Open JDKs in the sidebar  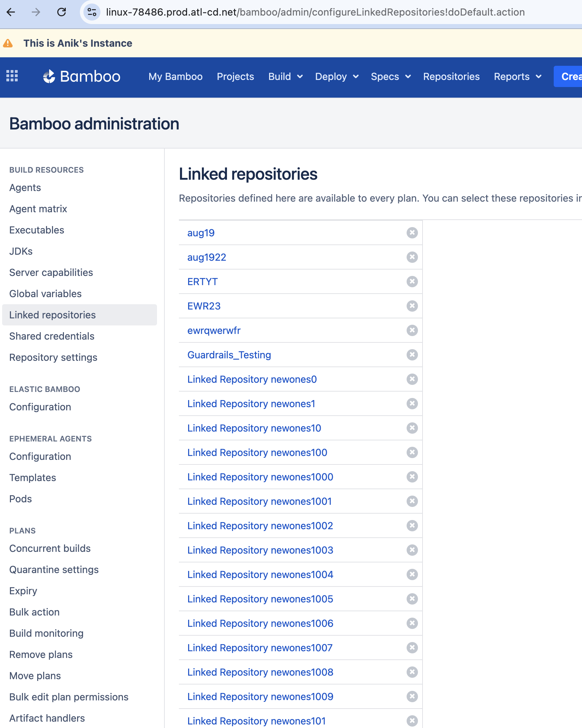coord(21,251)
